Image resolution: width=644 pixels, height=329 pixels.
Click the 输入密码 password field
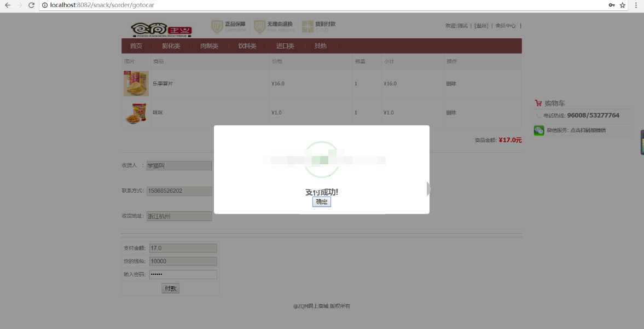pos(183,274)
